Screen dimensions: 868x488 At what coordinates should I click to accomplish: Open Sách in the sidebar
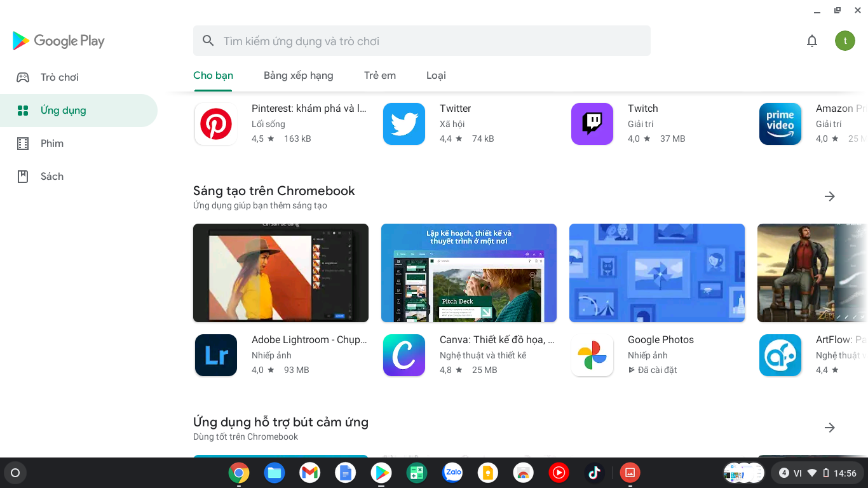(x=79, y=177)
